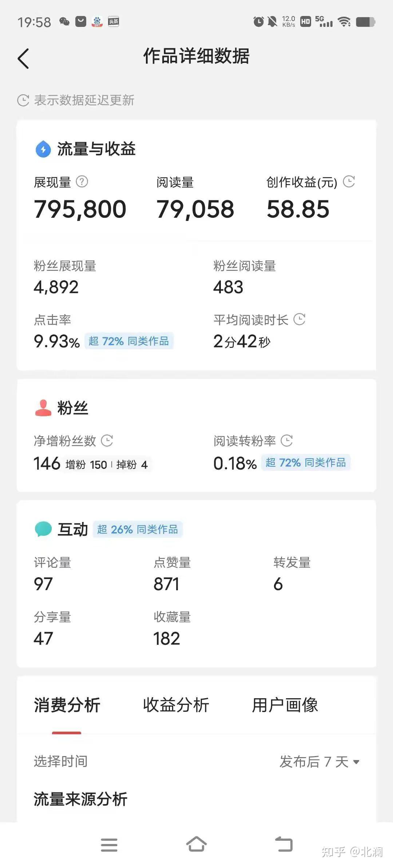Tap the red 粉丝 person icon
This screenshot has height=868, width=393.
(x=43, y=408)
